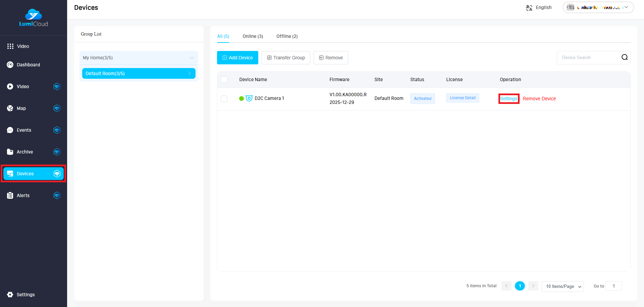Check the D2C Camera 1 row checkbox
644x307 pixels.
pos(224,99)
